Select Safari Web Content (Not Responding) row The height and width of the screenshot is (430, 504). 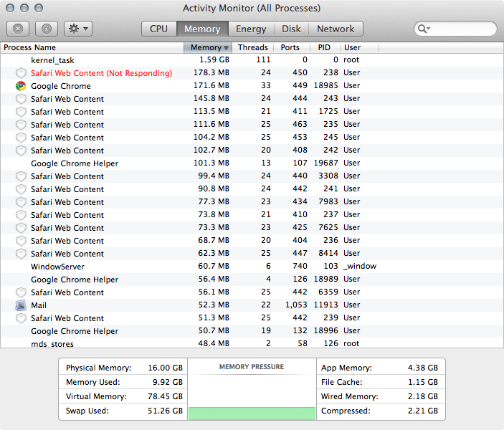click(252, 73)
